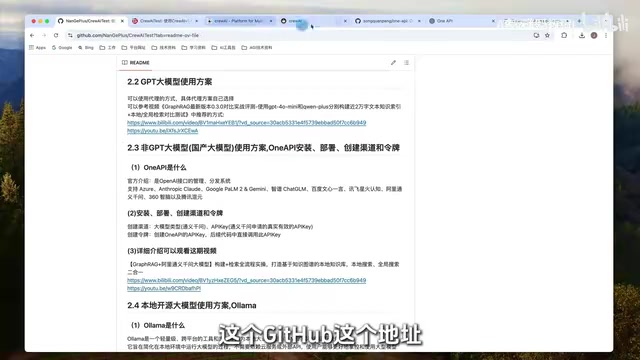Screen dimensions: 640x360
Task: Open the Chrome extensions puzzle icon
Action: pyautogui.click(x=564, y=36)
